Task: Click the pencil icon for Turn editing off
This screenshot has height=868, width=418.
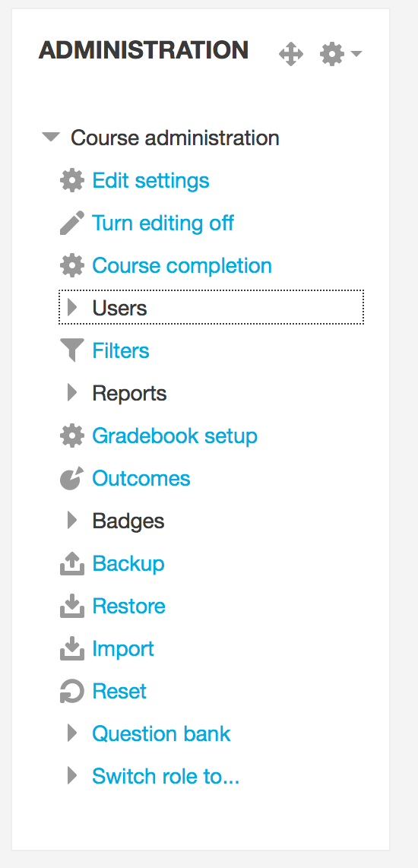Action: pos(72,223)
